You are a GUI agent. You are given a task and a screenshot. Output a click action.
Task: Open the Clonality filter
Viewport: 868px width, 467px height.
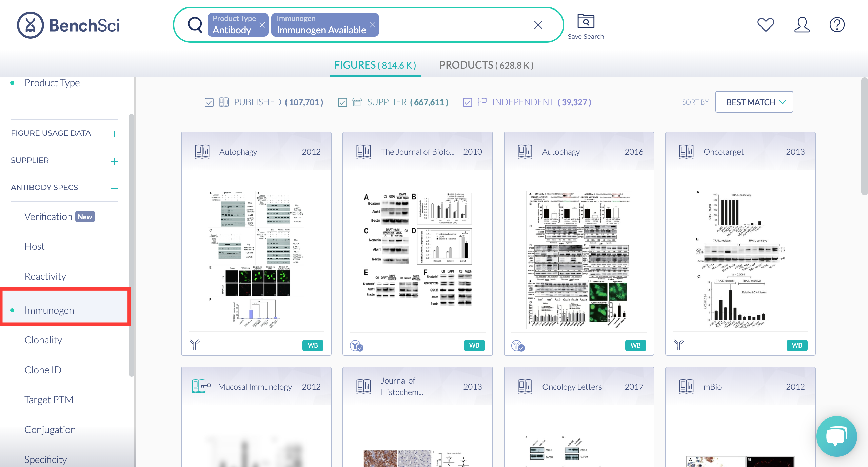pyautogui.click(x=43, y=340)
